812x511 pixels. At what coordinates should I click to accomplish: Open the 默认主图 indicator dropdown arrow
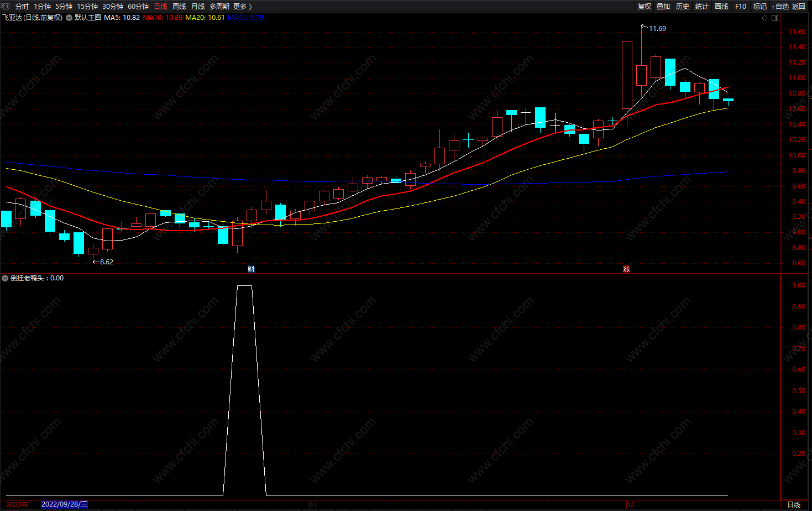[69, 18]
